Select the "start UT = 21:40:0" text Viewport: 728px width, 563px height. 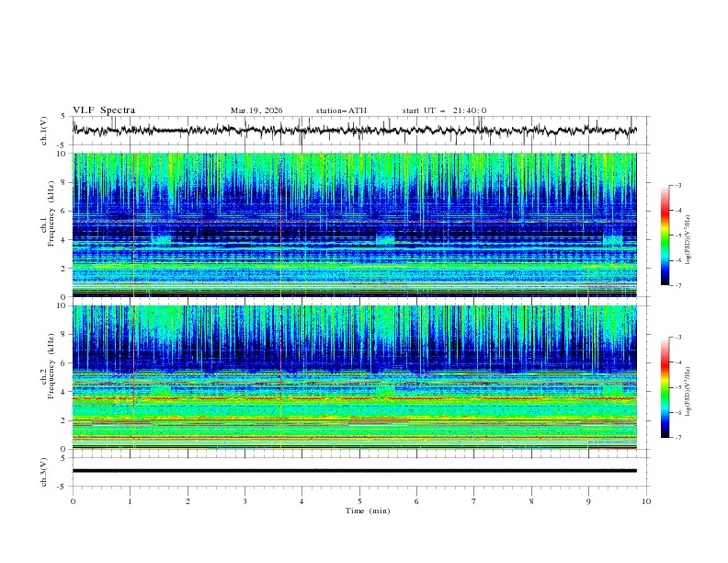tap(444, 110)
